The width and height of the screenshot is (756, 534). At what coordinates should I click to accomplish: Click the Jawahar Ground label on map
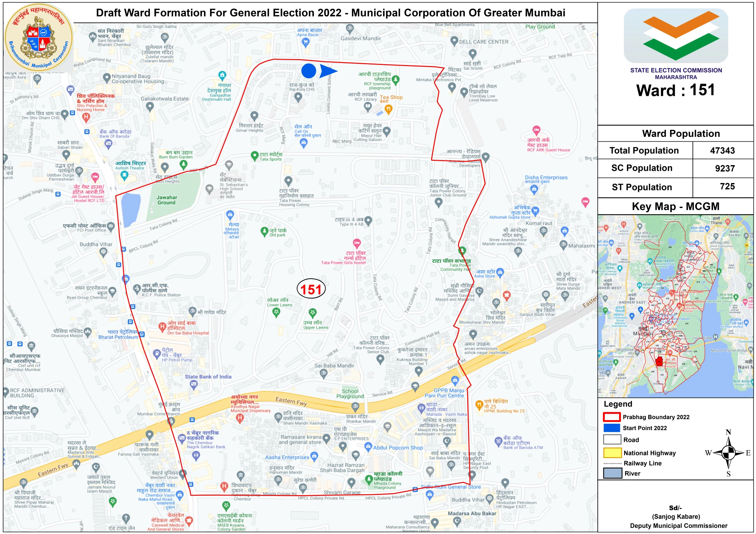(x=167, y=200)
